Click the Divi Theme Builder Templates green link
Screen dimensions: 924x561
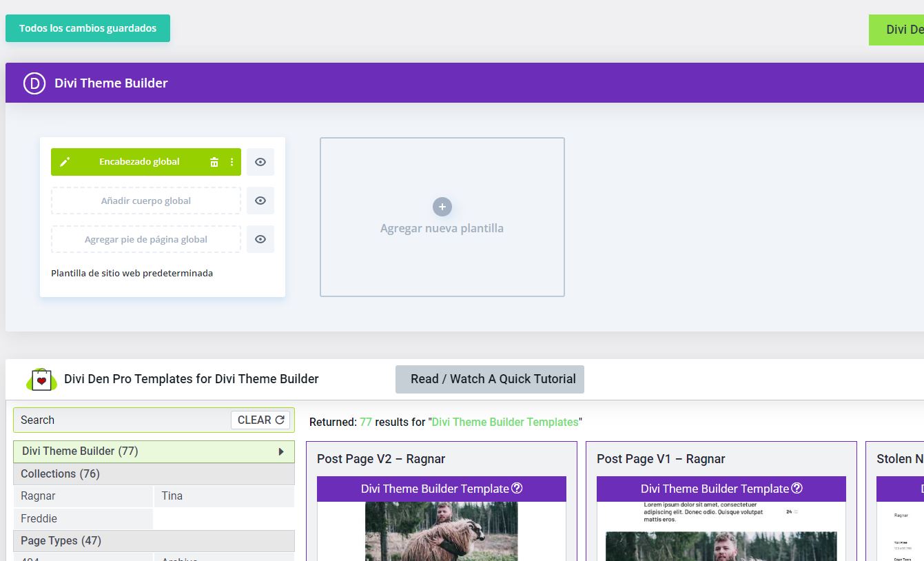pyautogui.click(x=505, y=422)
